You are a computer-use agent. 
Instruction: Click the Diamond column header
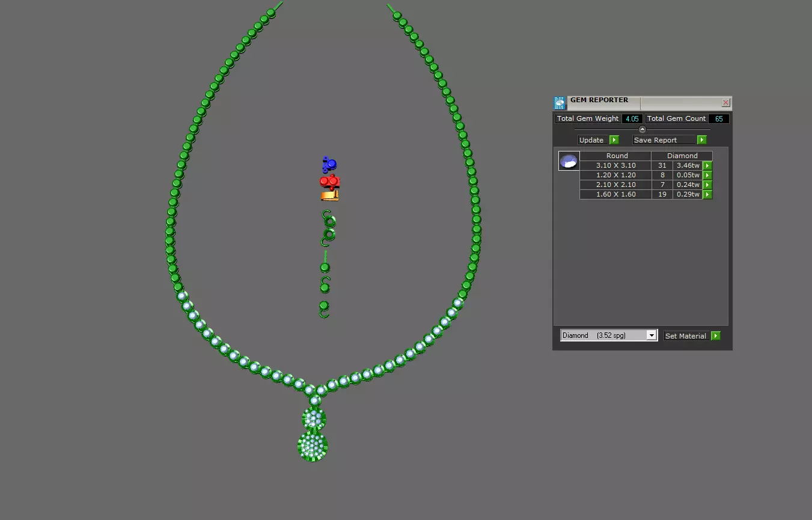pyautogui.click(x=682, y=156)
